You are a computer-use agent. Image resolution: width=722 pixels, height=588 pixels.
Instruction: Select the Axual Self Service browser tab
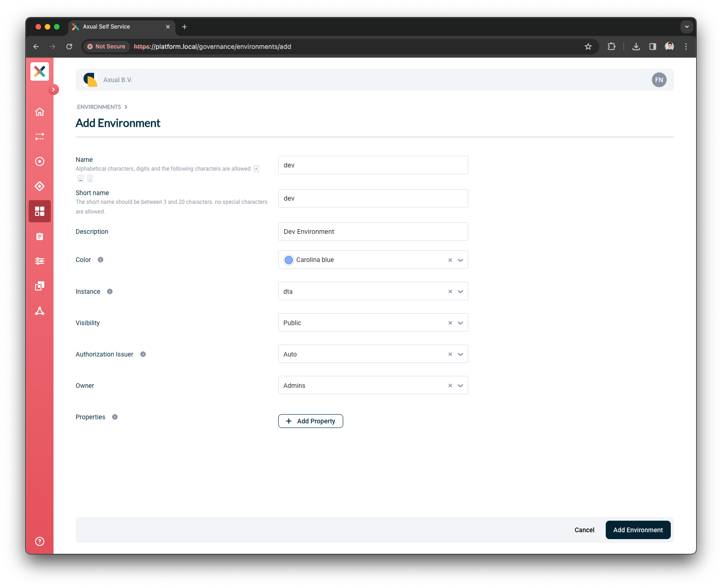click(x=122, y=27)
